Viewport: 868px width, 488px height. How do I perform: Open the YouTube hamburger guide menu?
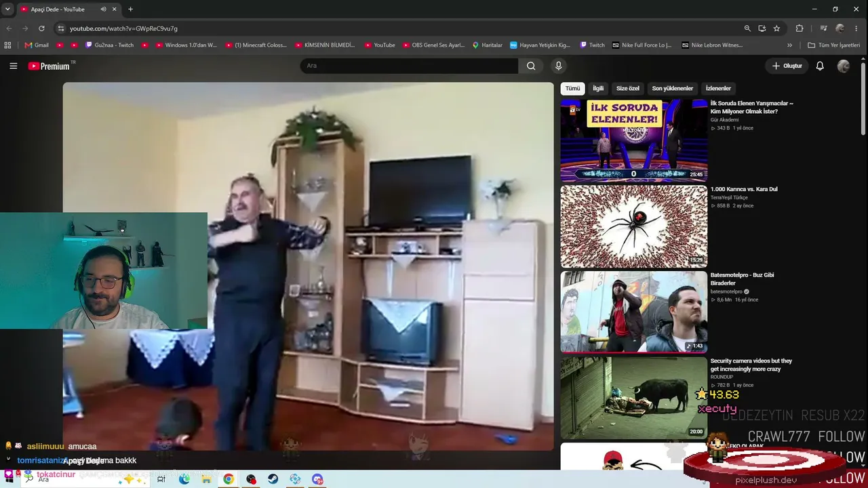click(x=14, y=66)
